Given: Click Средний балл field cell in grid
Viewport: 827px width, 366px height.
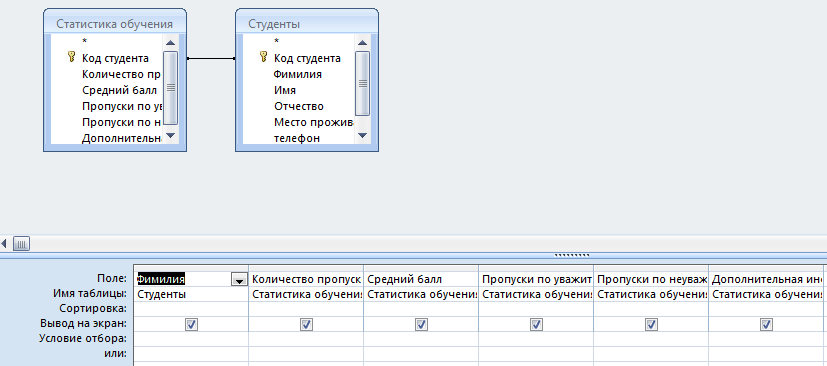Looking at the screenshot, I should tap(421, 279).
